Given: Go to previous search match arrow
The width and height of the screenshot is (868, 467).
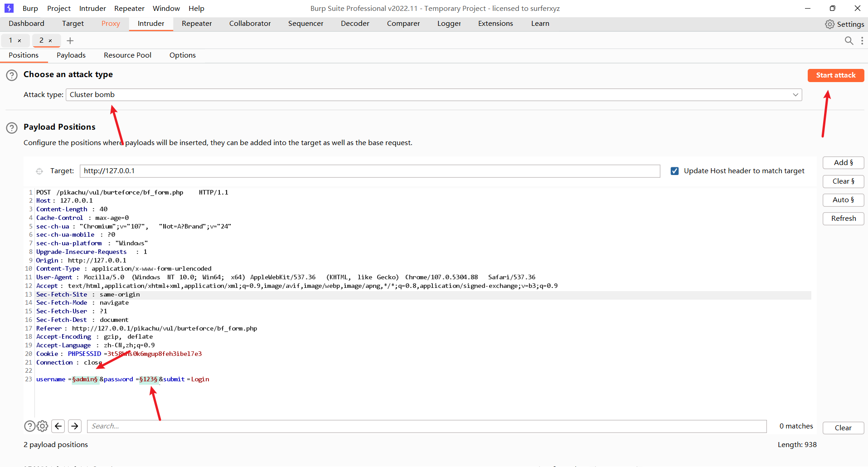Looking at the screenshot, I should click(58, 426).
